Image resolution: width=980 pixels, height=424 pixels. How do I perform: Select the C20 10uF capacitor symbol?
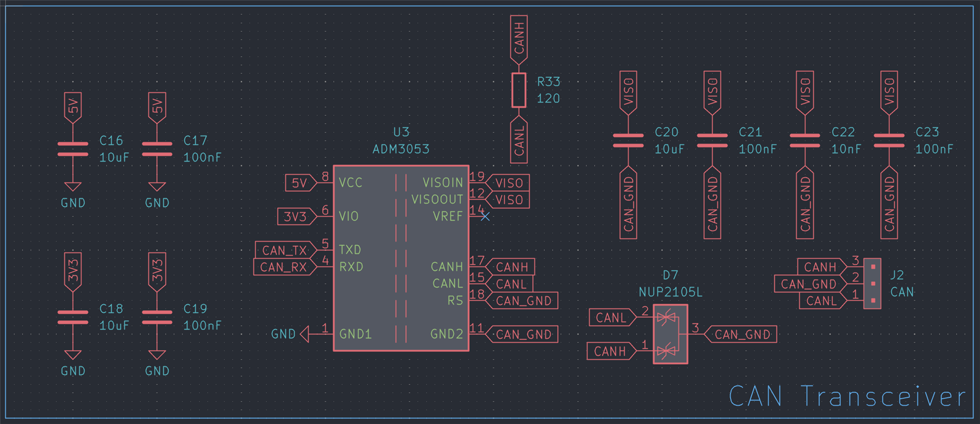pyautogui.click(x=628, y=141)
